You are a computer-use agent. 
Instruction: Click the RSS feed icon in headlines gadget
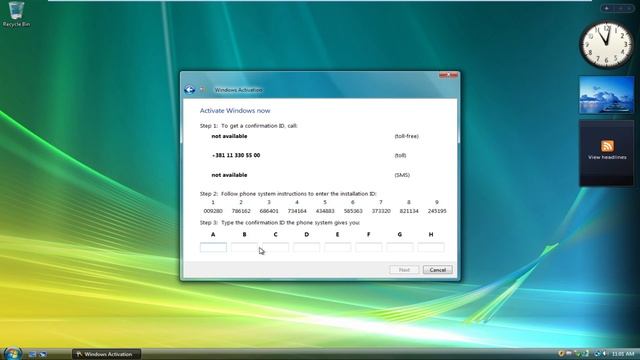pos(607,146)
